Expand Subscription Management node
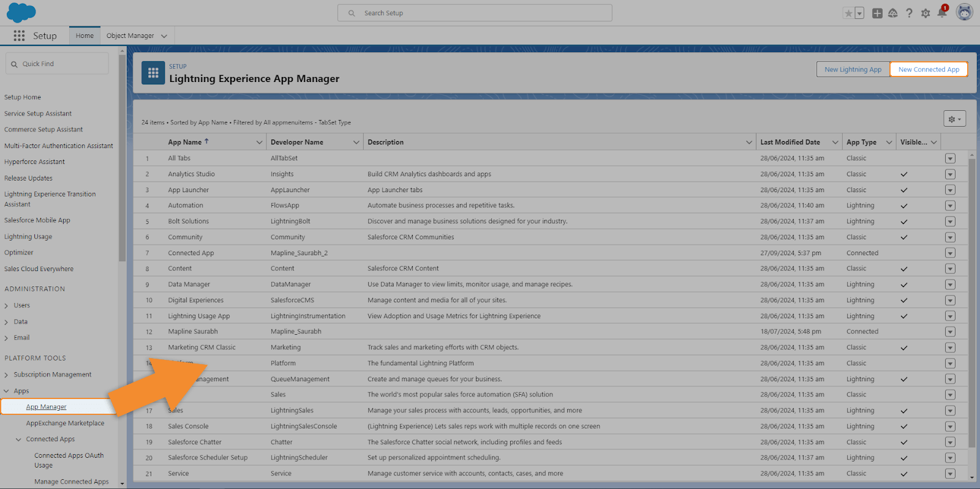This screenshot has height=489, width=980. point(7,375)
